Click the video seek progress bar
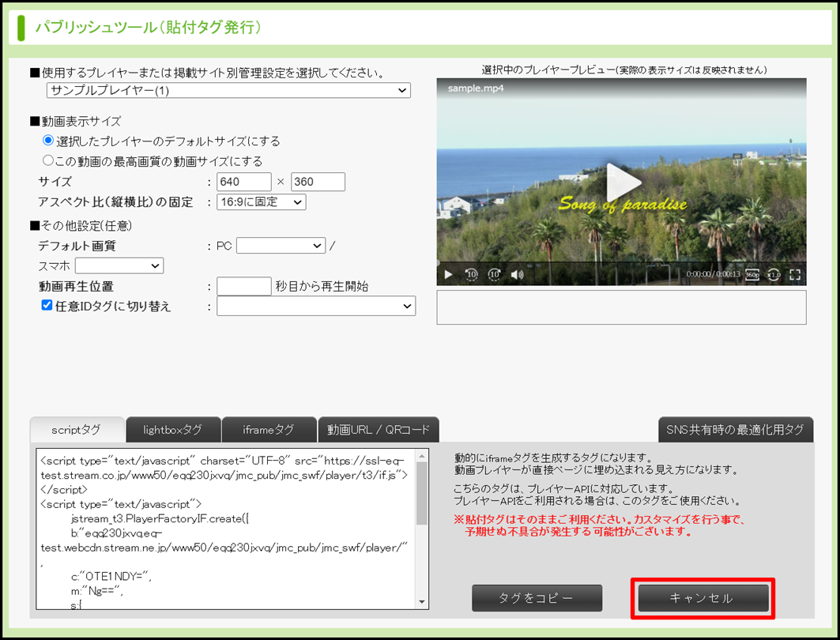This screenshot has height=640, width=840. click(621, 262)
